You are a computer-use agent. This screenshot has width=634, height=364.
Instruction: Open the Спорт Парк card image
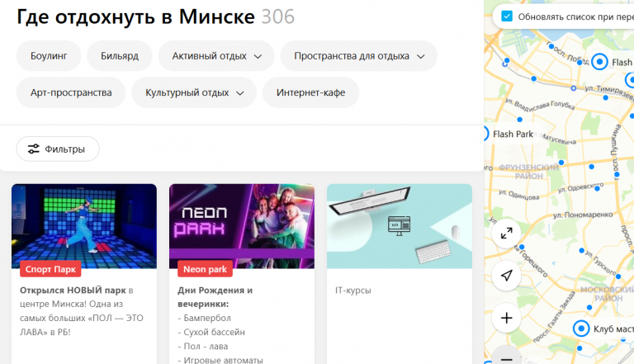84,226
